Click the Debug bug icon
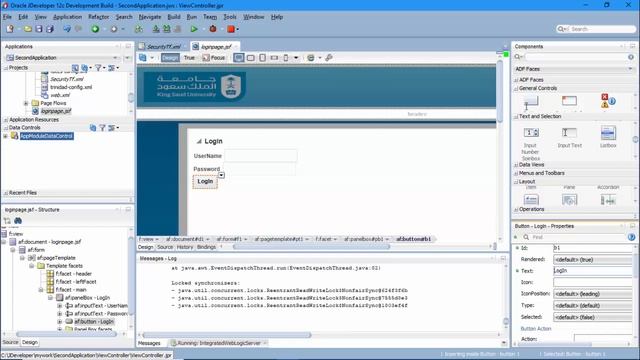640x360 pixels. click(x=213, y=29)
